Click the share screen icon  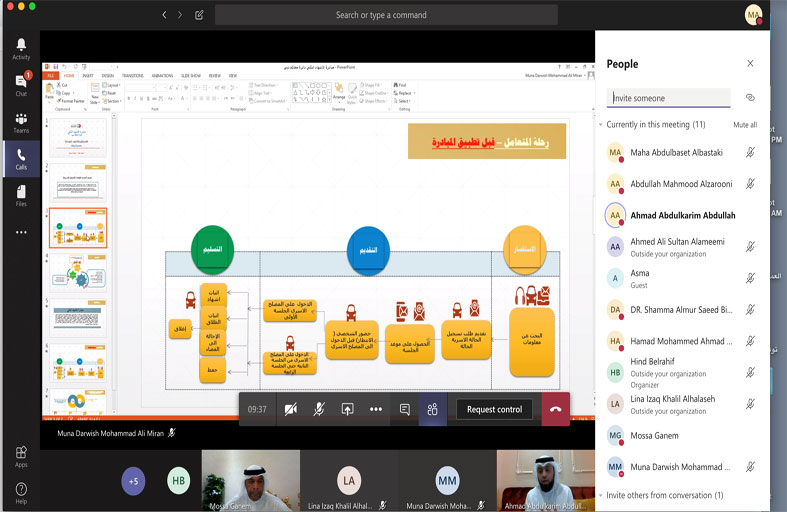[347, 409]
